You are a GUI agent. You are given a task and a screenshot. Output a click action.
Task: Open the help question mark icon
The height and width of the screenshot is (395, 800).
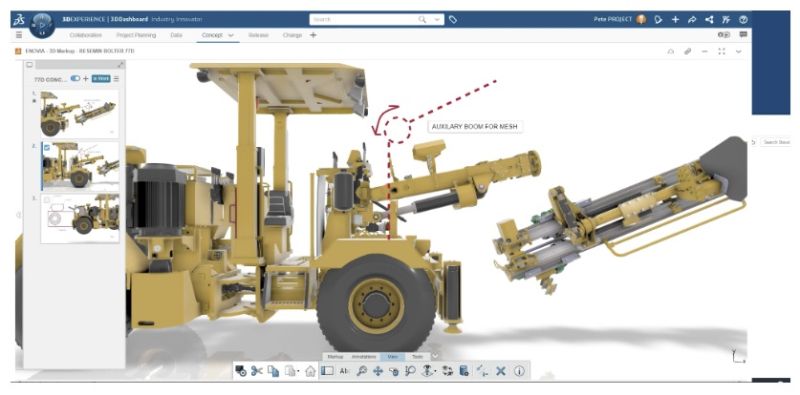tap(743, 19)
